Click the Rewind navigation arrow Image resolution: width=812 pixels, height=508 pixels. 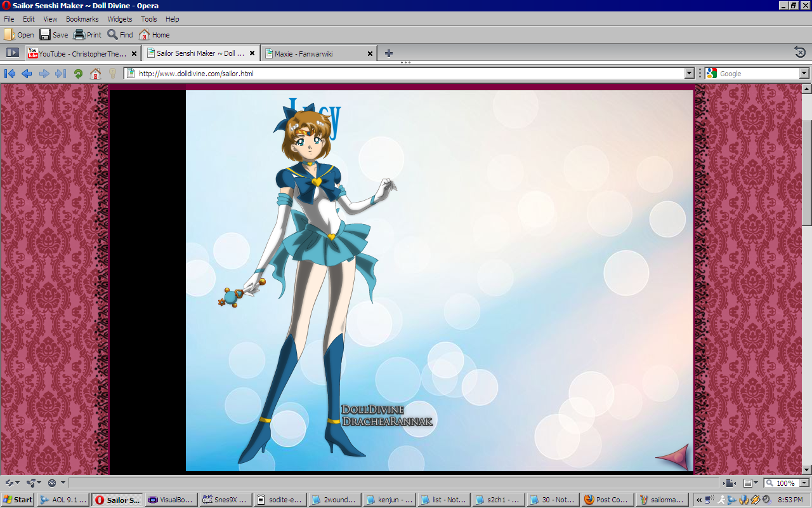click(x=10, y=74)
